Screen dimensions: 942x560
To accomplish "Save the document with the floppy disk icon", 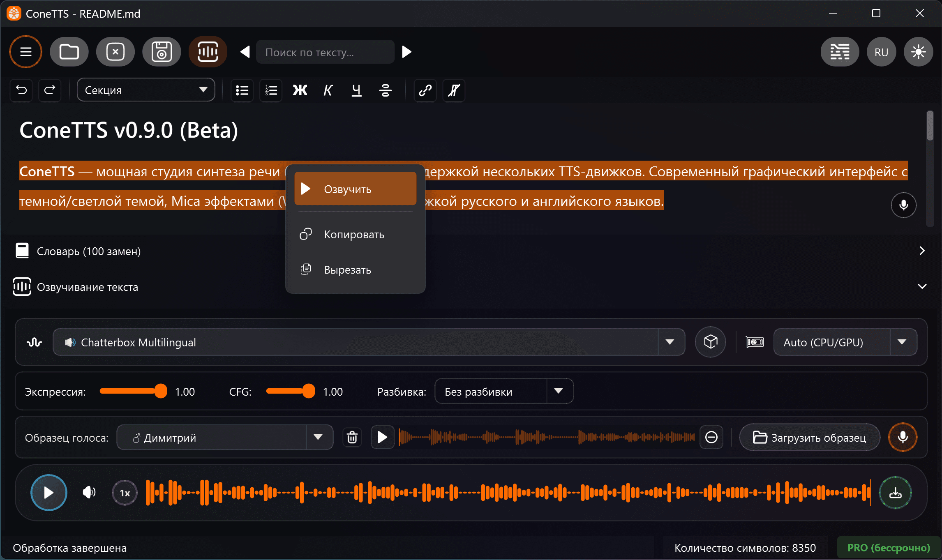I will tap(162, 52).
